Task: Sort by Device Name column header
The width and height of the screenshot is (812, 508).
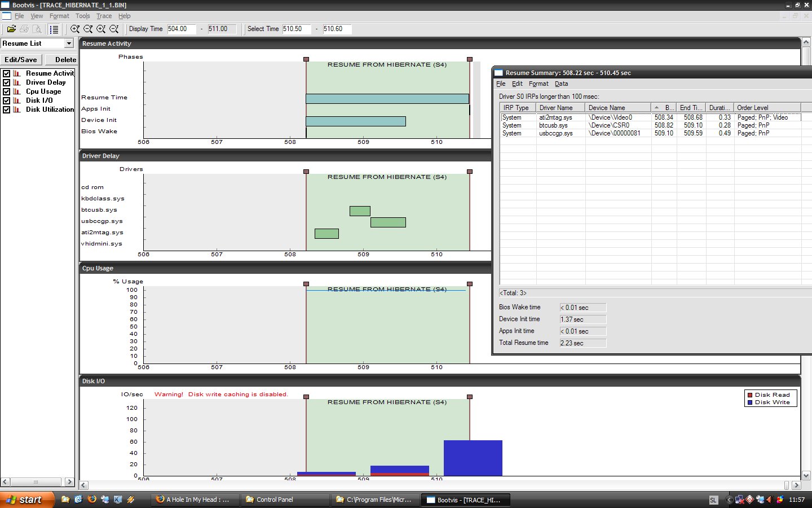Action: pyautogui.click(x=618, y=107)
